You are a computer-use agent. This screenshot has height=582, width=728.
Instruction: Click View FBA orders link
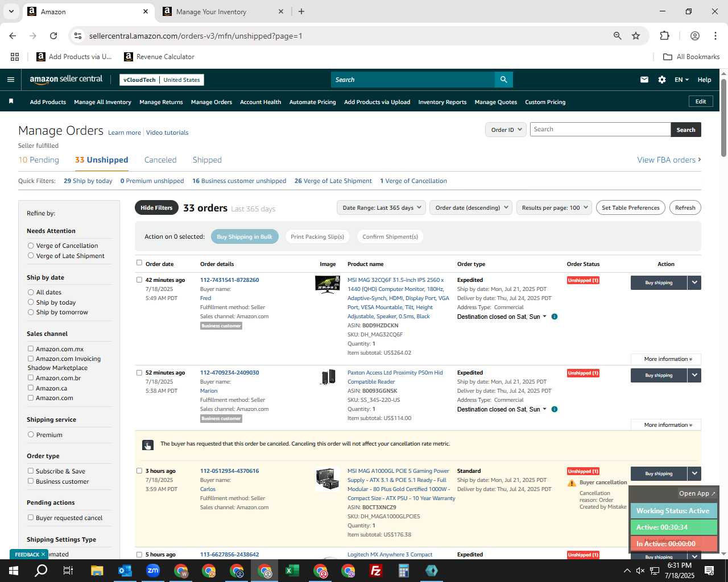click(x=669, y=160)
